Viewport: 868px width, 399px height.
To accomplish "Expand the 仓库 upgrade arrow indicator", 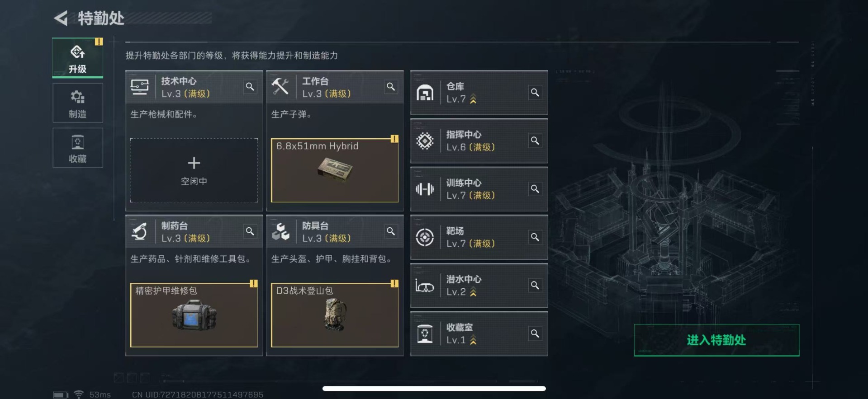I will [473, 99].
